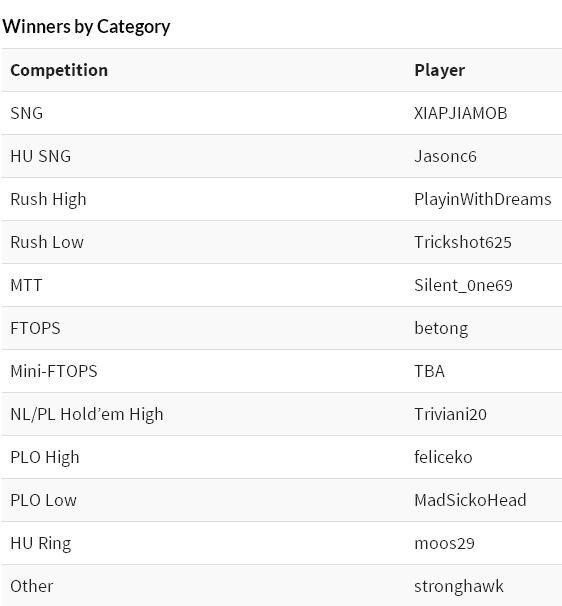Click the TBA player entry
This screenshot has width=562, height=606.
429,371
